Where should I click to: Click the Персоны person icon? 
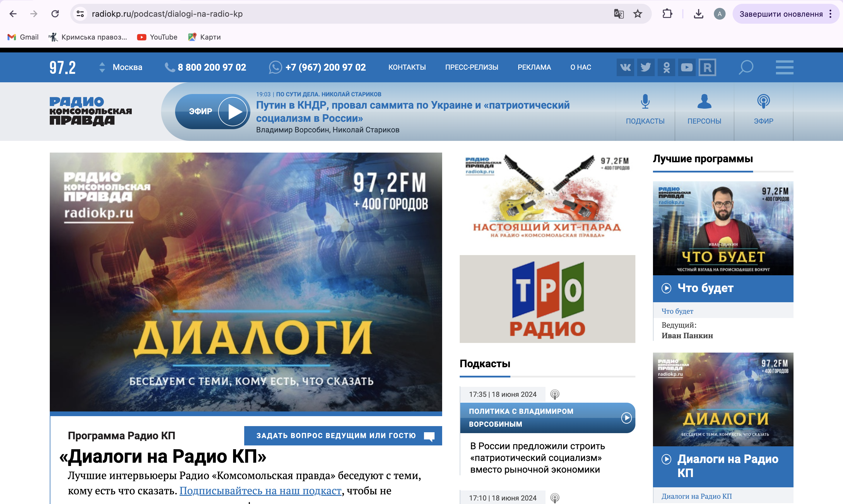pyautogui.click(x=705, y=102)
